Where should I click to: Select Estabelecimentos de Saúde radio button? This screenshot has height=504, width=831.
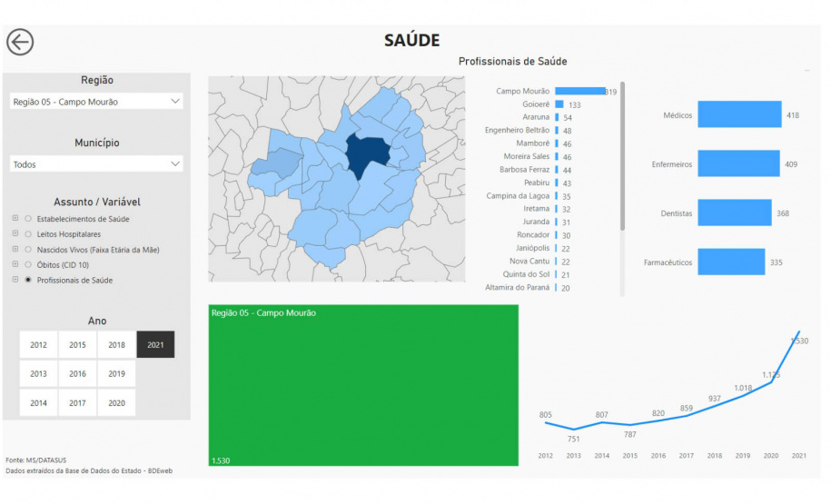pos(28,219)
